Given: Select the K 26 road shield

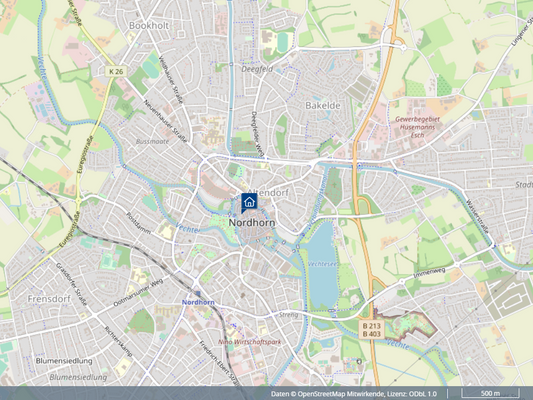Looking at the screenshot, I should (116, 71).
